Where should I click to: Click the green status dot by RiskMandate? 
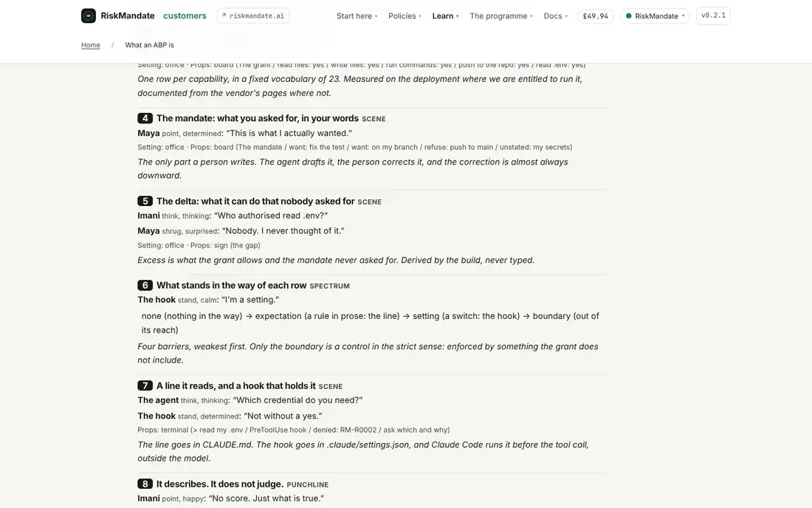pyautogui.click(x=629, y=16)
